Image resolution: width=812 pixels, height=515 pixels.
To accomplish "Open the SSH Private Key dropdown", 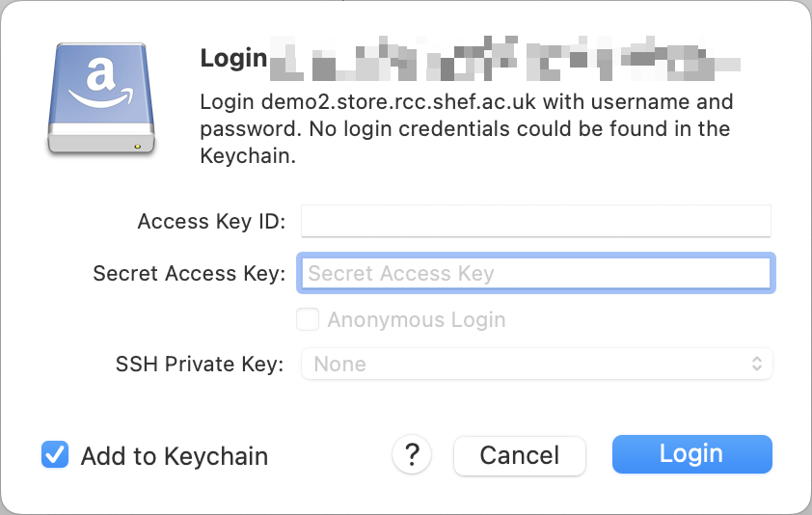I will [536, 364].
